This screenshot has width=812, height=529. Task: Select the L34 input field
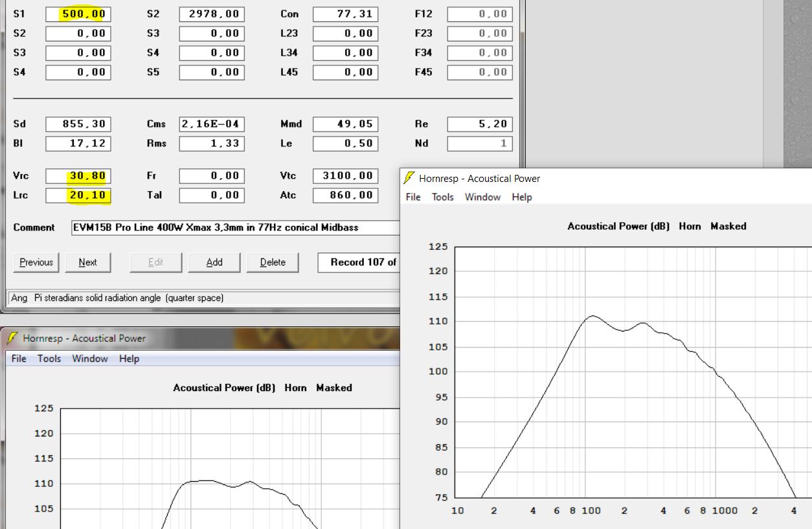[345, 53]
